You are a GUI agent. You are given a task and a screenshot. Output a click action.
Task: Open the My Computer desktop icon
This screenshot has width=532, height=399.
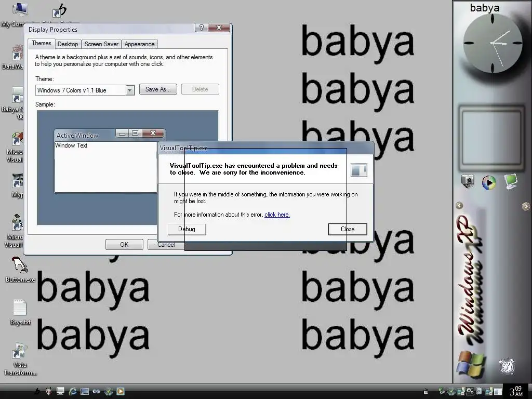coord(19,10)
